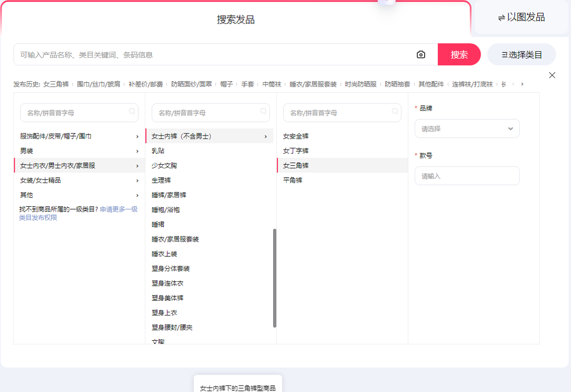
Task: Select the 乳贴 subcategory
Action: pos(209,151)
